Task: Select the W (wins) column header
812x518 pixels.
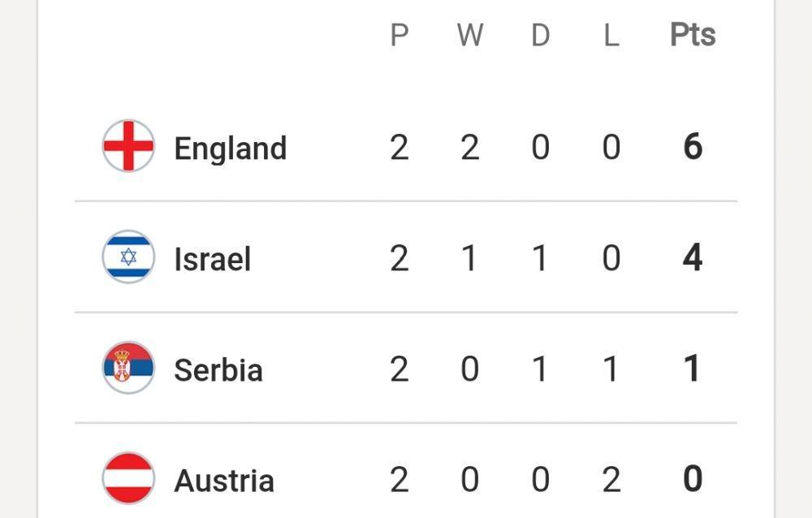Action: coord(469,35)
